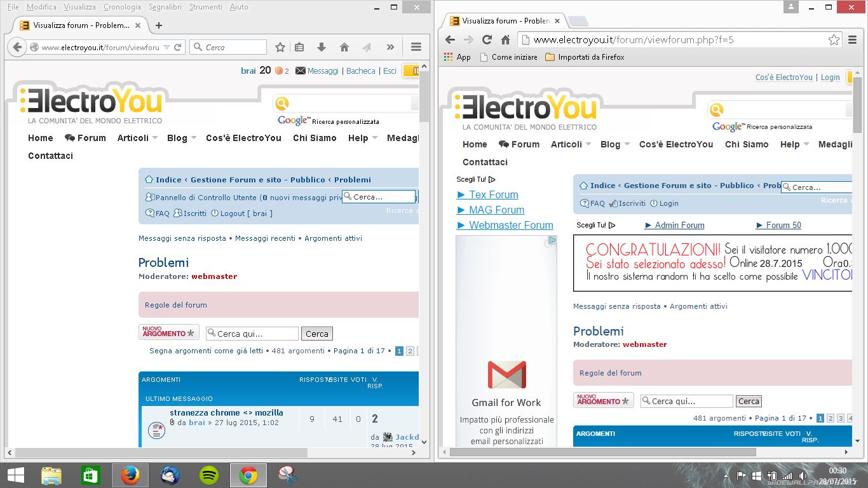Click Firefox home icon

pyautogui.click(x=344, y=47)
